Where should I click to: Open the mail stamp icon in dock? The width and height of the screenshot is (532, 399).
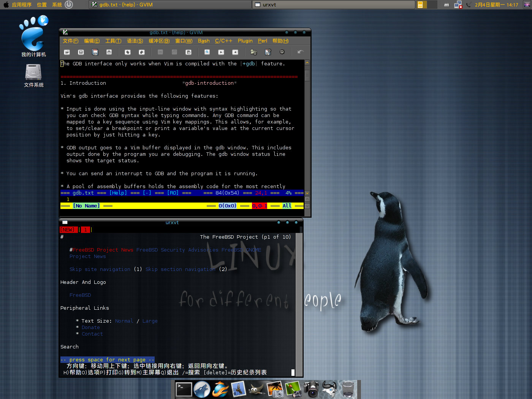pyautogui.click(x=238, y=389)
